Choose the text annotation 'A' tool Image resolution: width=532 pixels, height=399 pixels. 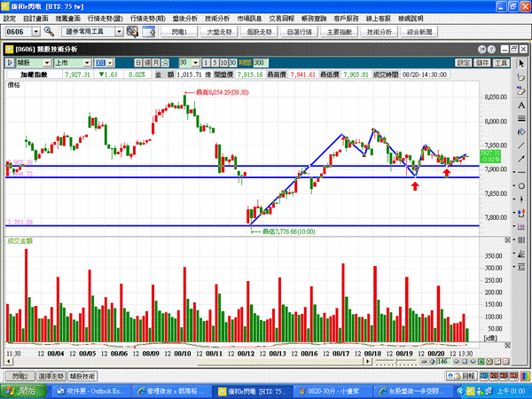(521, 106)
